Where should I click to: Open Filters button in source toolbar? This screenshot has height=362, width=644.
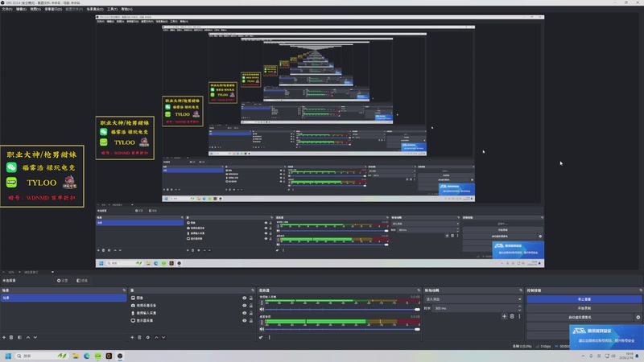[82, 281]
